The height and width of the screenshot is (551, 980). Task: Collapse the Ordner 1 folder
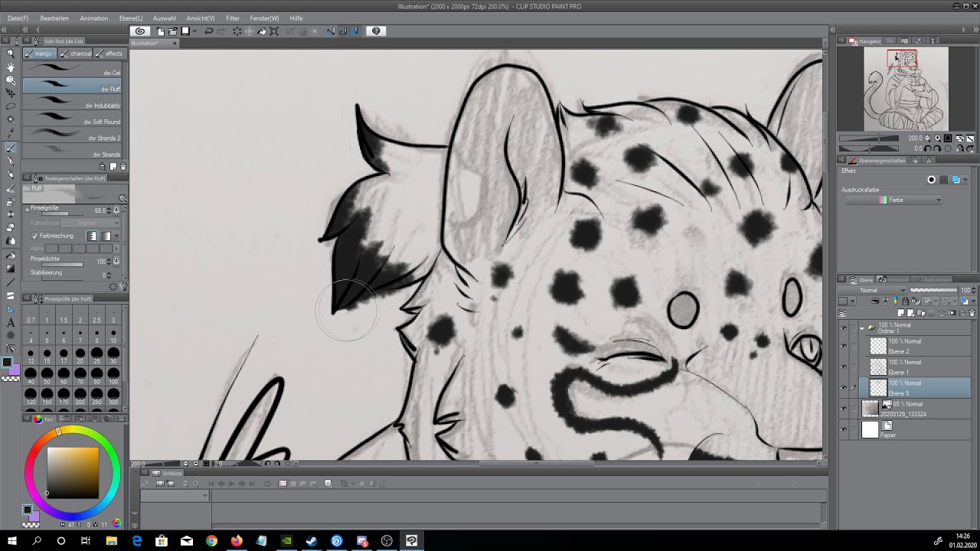click(862, 328)
